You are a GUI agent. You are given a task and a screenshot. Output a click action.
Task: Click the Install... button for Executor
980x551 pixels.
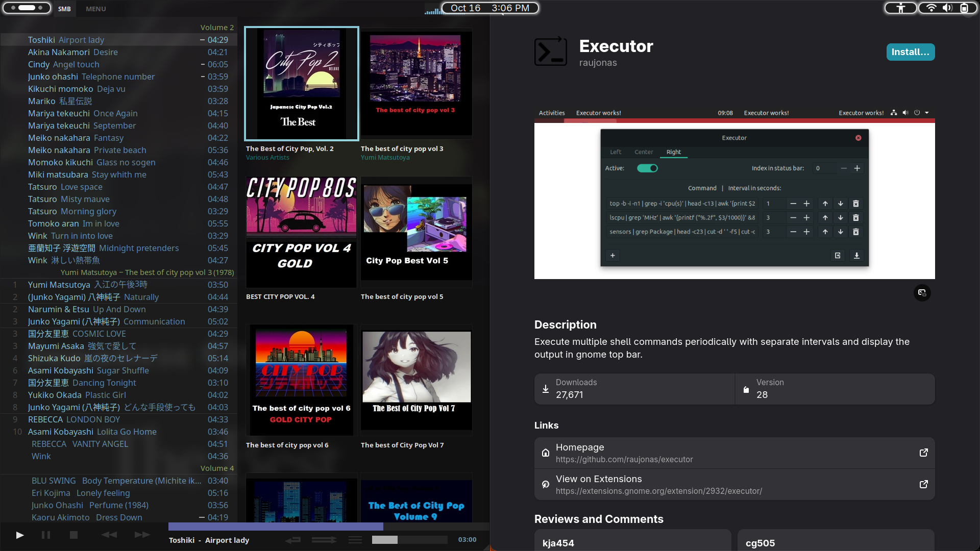pos(910,52)
